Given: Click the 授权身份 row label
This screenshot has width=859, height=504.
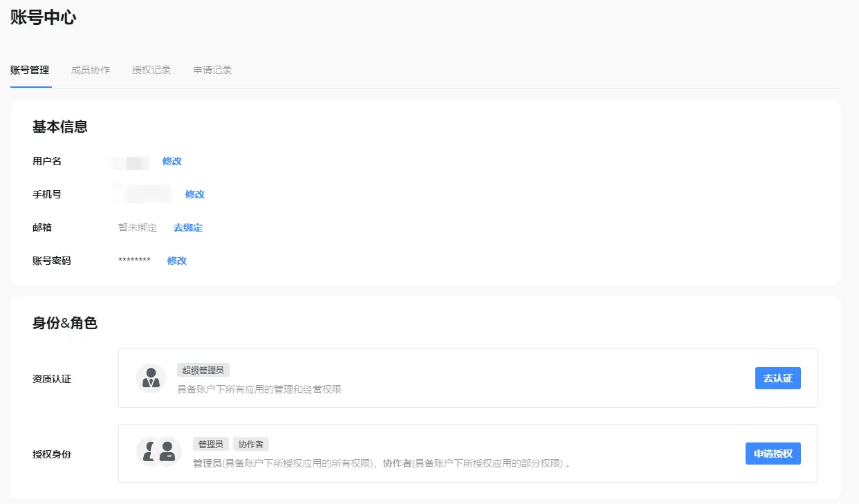Looking at the screenshot, I should (x=52, y=454).
